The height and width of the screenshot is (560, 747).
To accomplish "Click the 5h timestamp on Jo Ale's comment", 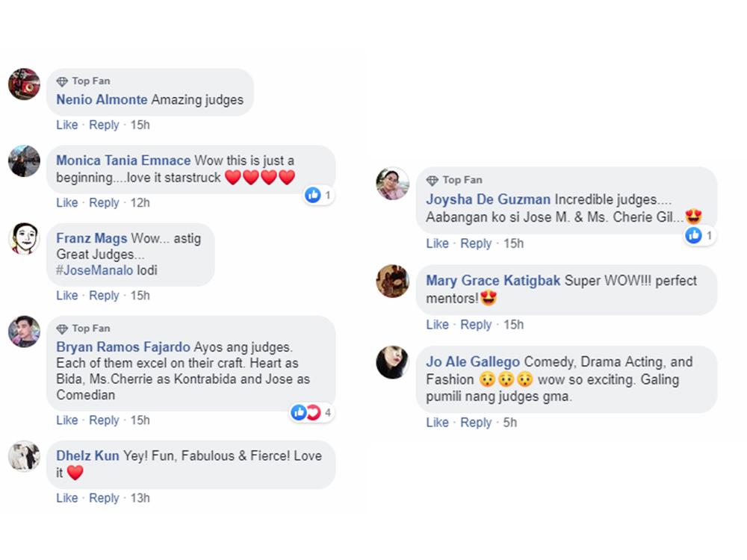I will 509,423.
